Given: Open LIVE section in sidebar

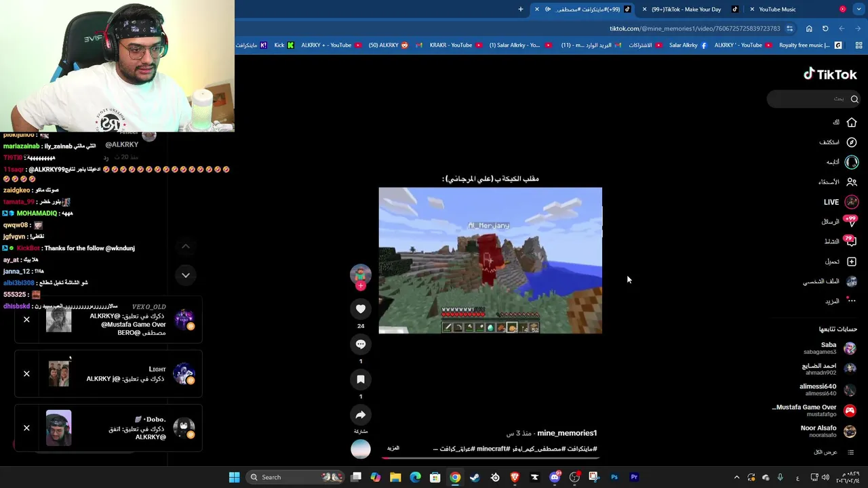Looking at the screenshot, I should click(x=841, y=202).
